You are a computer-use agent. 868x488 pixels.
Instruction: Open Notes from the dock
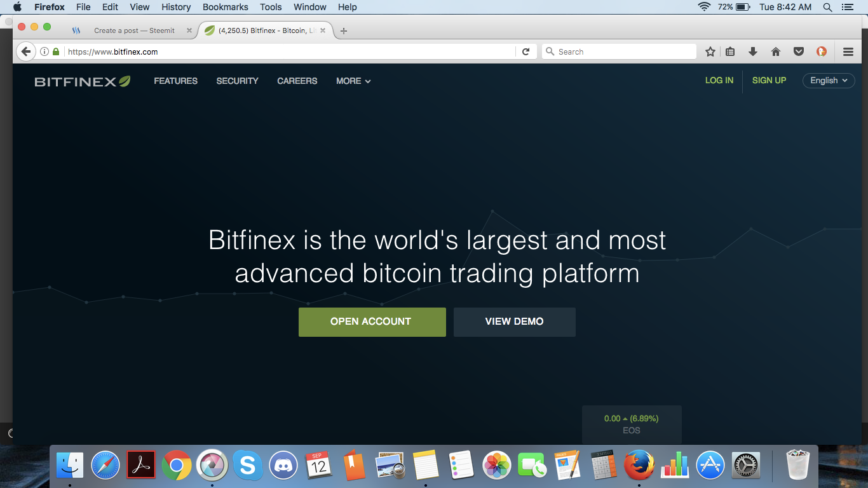tap(426, 465)
